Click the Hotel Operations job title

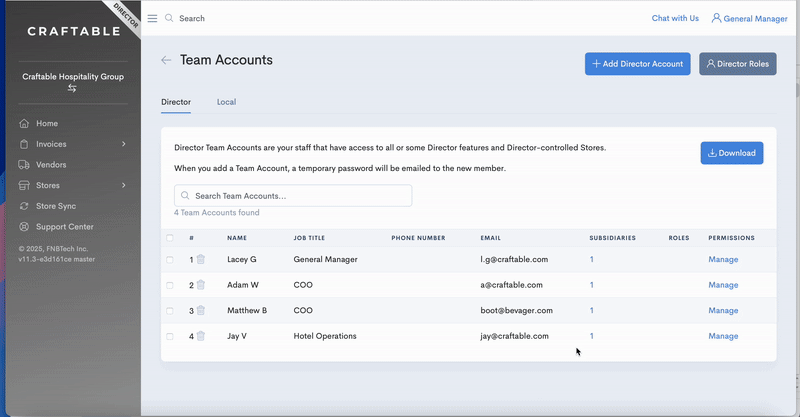325,336
